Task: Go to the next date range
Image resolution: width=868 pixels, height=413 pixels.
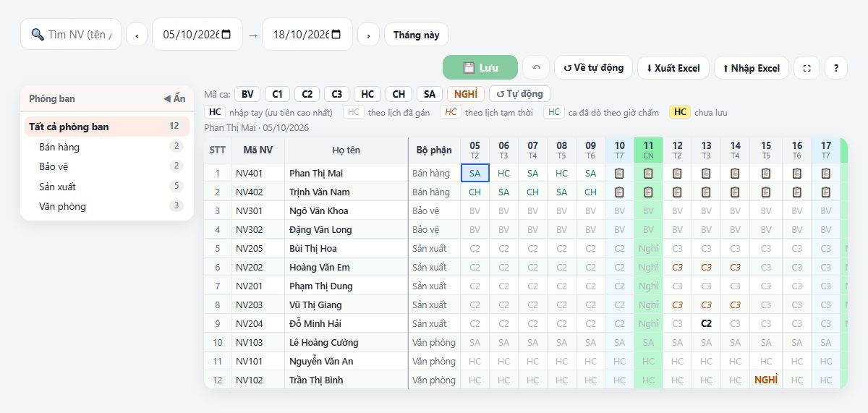Action: pyautogui.click(x=368, y=35)
